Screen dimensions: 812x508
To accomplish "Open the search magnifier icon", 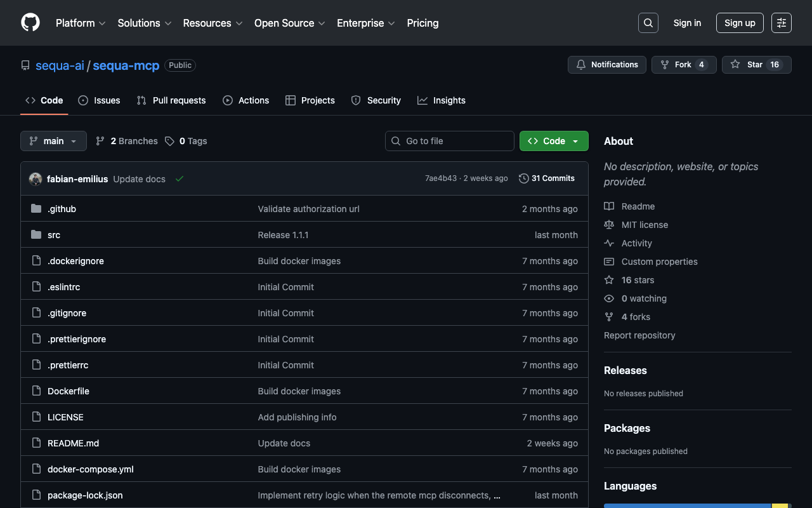I will pyautogui.click(x=648, y=23).
